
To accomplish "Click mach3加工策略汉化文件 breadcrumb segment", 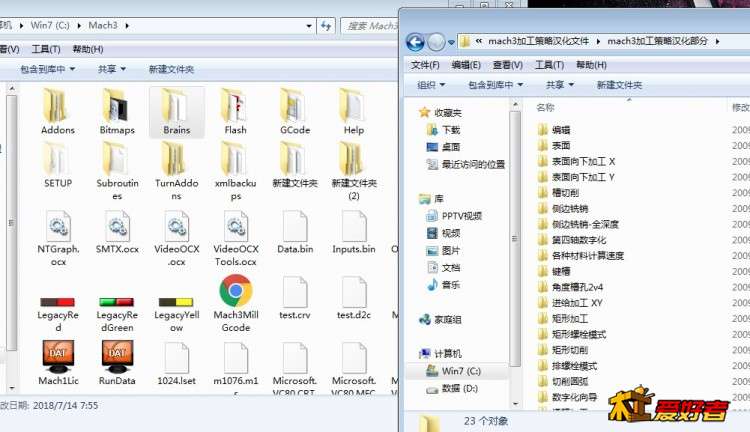I will [x=538, y=42].
